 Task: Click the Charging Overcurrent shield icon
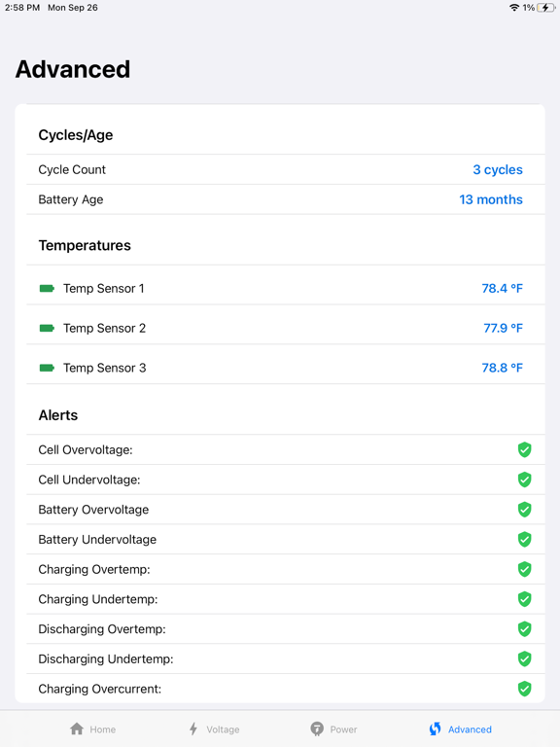point(524,689)
